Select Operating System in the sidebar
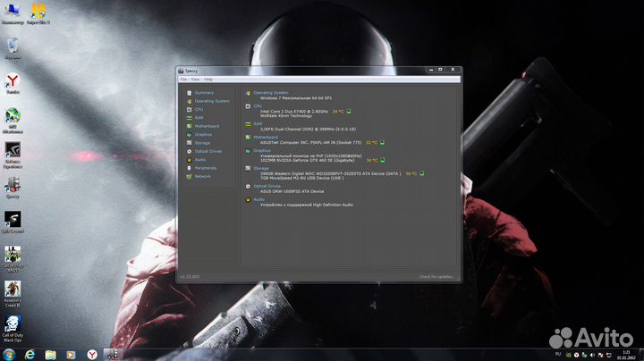The width and height of the screenshot is (644, 361). coord(212,101)
